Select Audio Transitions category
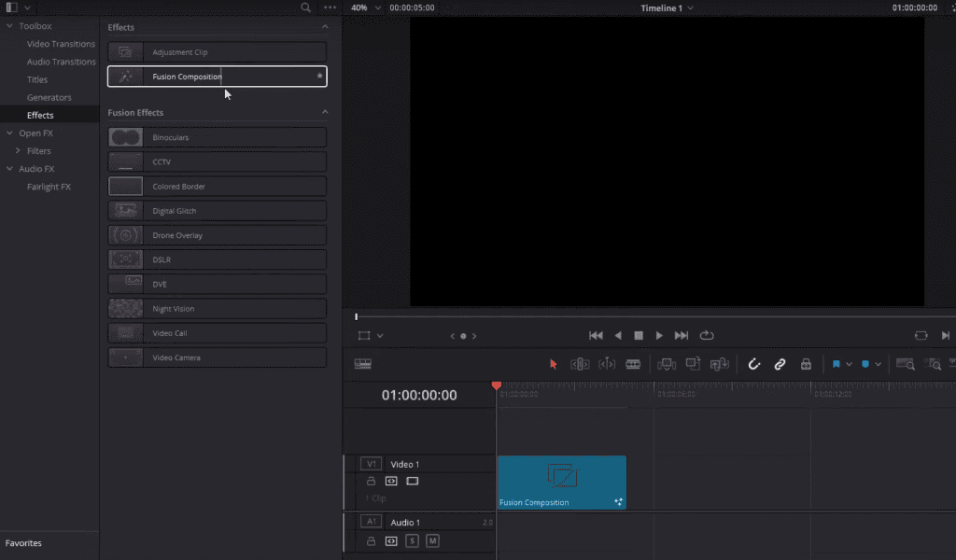 click(61, 62)
